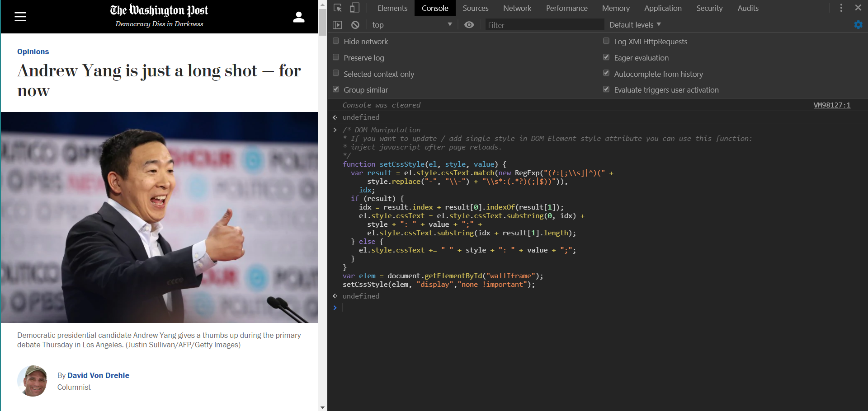Image resolution: width=868 pixels, height=411 pixels.
Task: Disable Evaluate triggers user activation checkbox
Action: 606,89
